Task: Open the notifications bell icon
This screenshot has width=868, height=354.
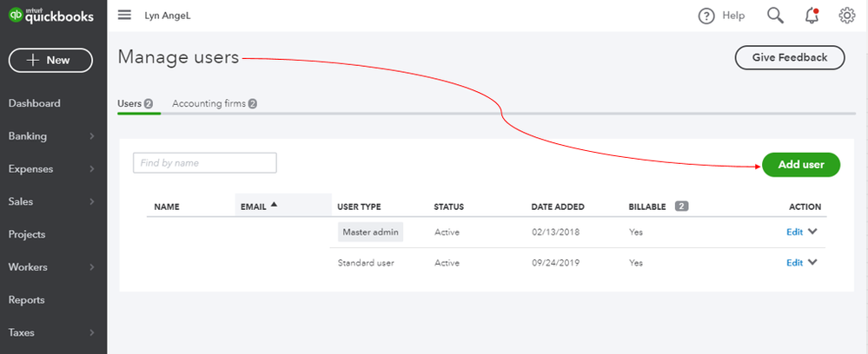Action: (x=812, y=16)
